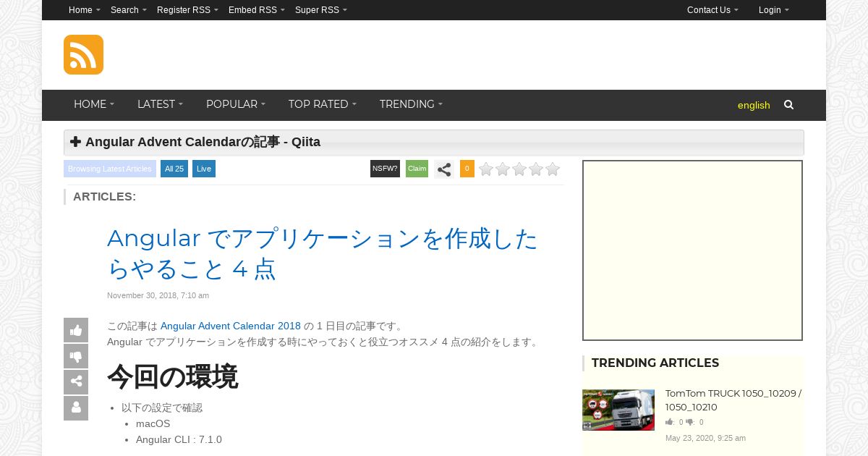Screen dimensions: 868x456
Task: Click the user profile icon in article sidebar
Action: 76,408
